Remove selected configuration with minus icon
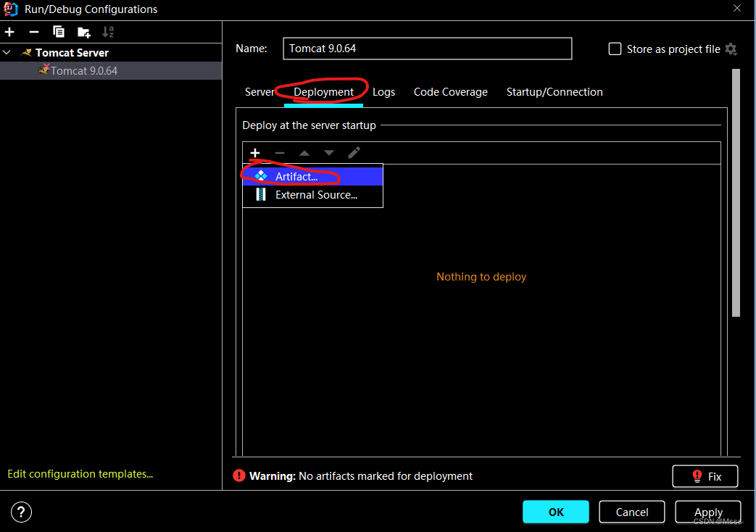The image size is (756, 532). [x=34, y=33]
